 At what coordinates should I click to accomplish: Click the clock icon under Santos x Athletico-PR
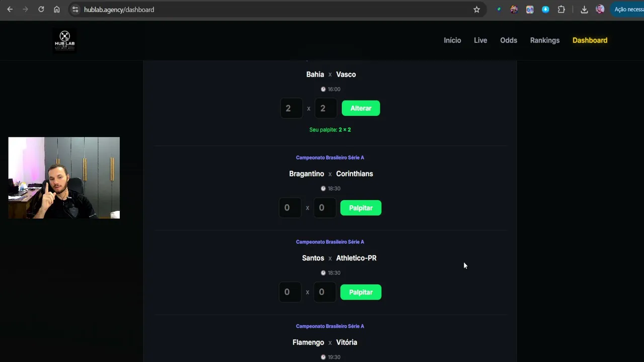[324, 273]
